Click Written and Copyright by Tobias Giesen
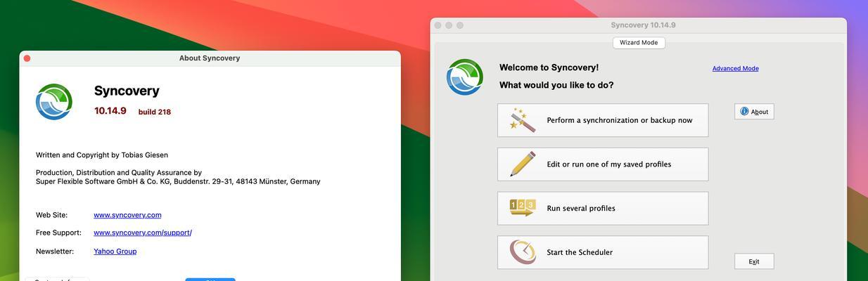The width and height of the screenshot is (868, 281). click(x=102, y=155)
